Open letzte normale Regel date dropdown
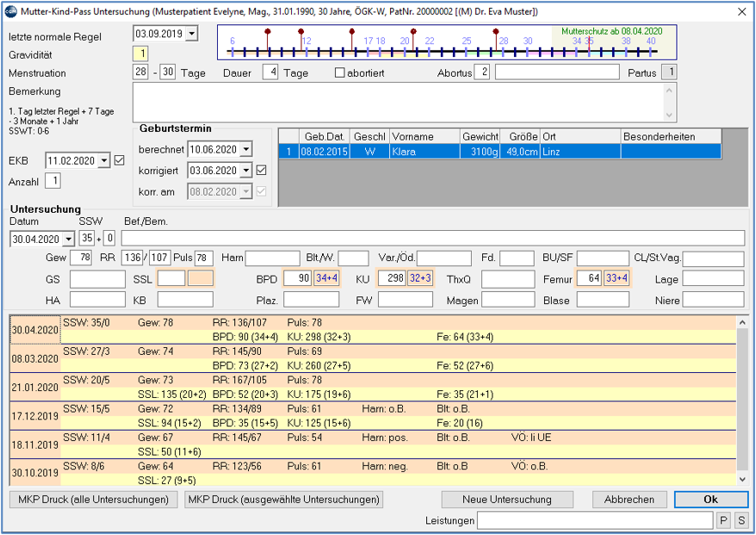This screenshot has height=535, width=756. 191,34
